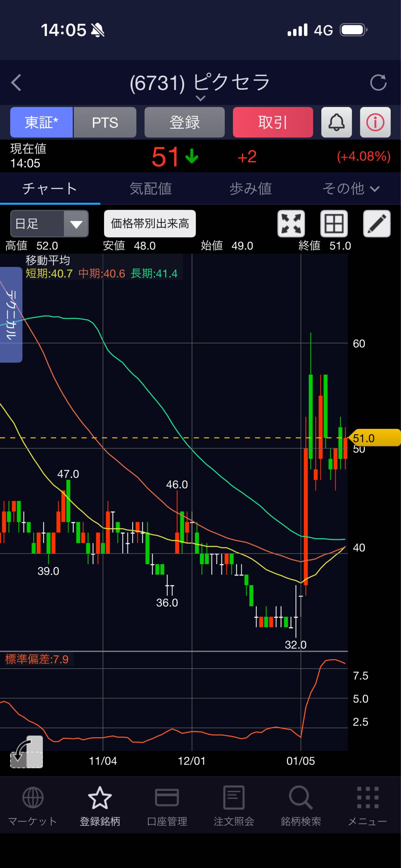Open the 歩み値 tab
401x868 pixels.
(251, 189)
